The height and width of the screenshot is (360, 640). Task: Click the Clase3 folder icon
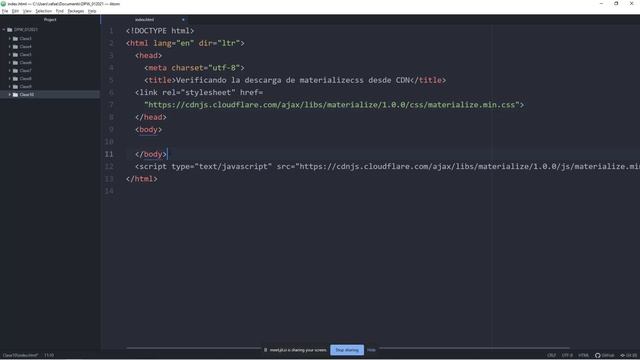click(15, 39)
